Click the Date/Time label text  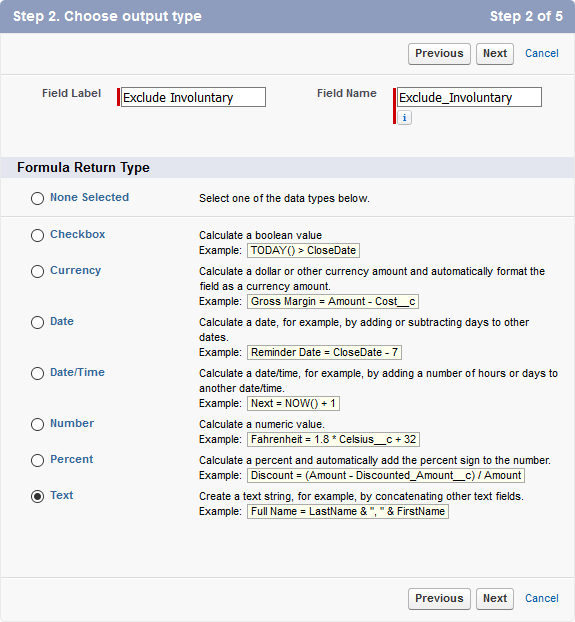(x=77, y=372)
